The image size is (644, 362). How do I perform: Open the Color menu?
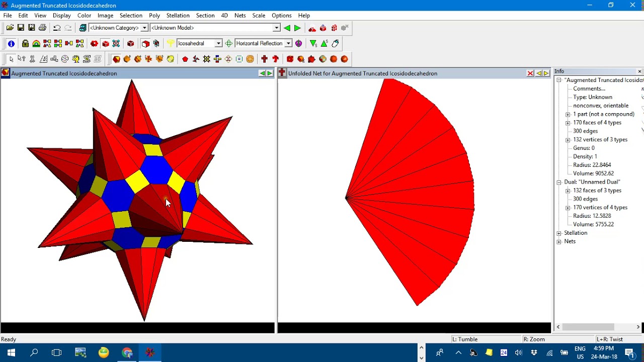84,16
